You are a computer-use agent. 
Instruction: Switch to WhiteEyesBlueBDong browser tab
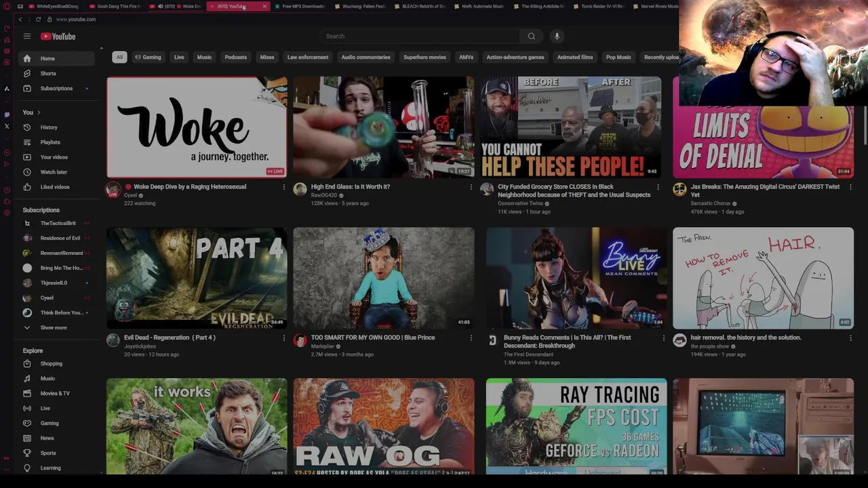tap(54, 6)
